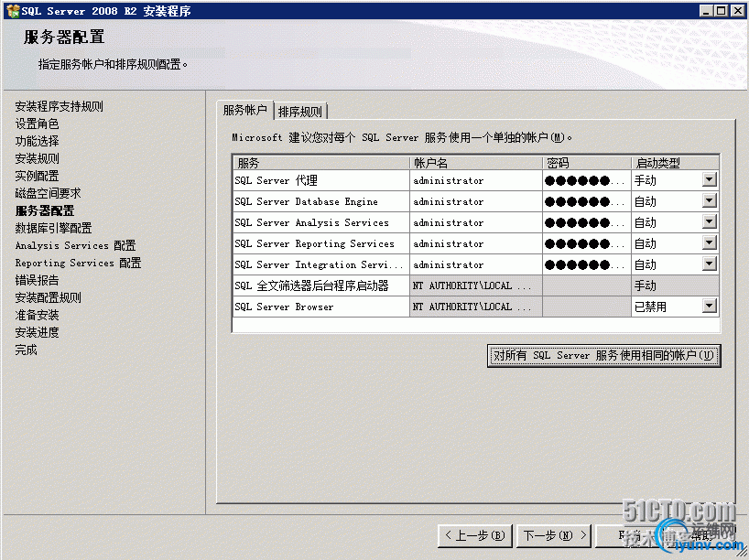Click password field for SQL Server 代理

(587, 180)
